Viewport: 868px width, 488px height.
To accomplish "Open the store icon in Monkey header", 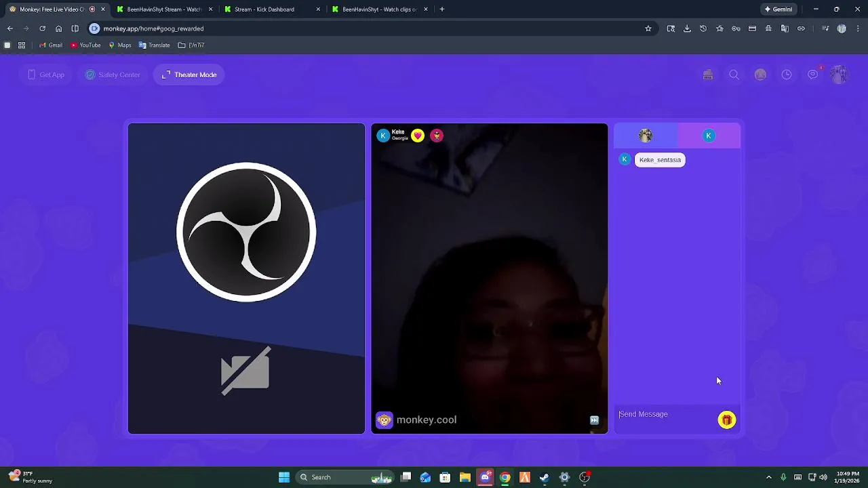I will click(708, 75).
